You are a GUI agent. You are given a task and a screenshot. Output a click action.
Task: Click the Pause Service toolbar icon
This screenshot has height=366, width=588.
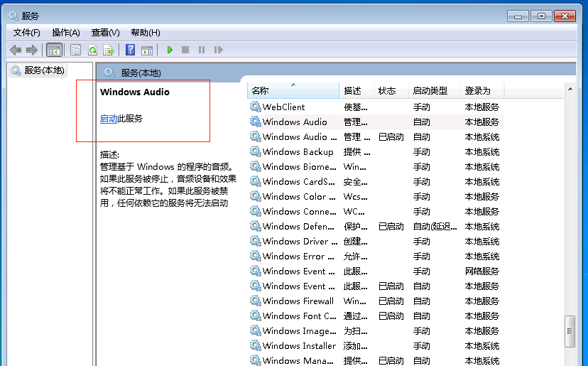(202, 50)
